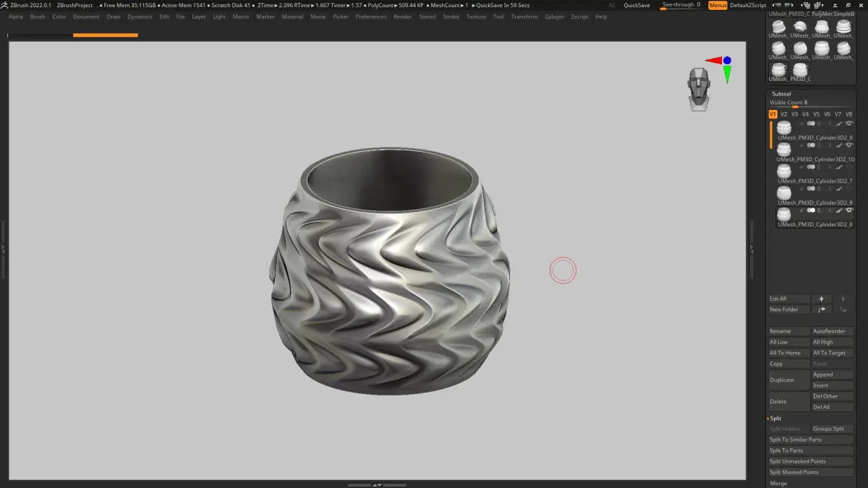The height and width of the screenshot is (488, 868).
Task: Select the UMesh_PM3D_Cylinder3D2_10 subtool thumbnail
Action: 783,149
